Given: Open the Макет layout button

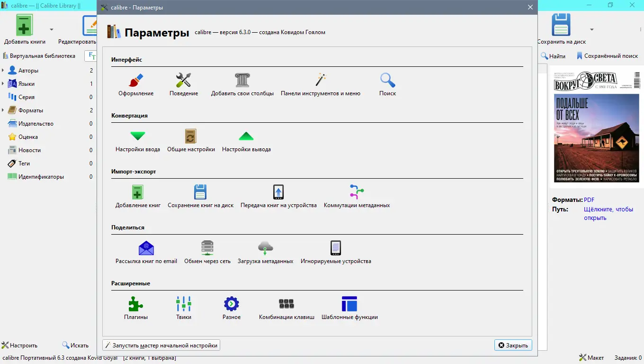Looking at the screenshot, I should (591, 357).
